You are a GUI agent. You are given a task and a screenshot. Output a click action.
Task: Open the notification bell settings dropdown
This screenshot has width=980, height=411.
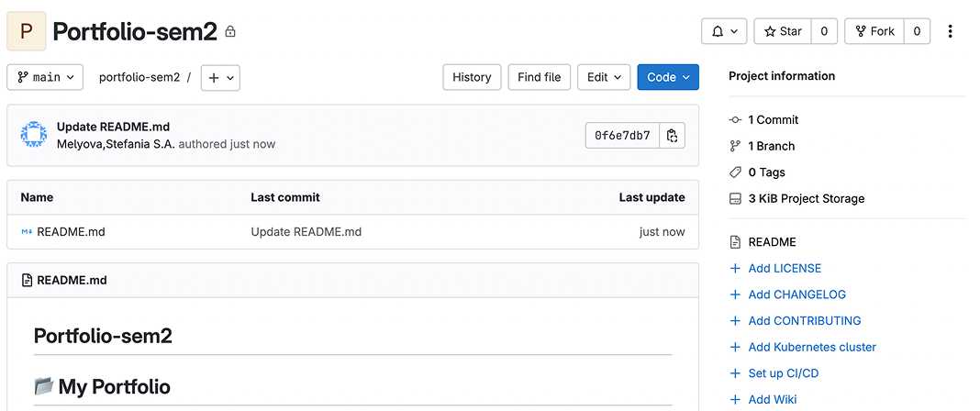click(x=724, y=31)
